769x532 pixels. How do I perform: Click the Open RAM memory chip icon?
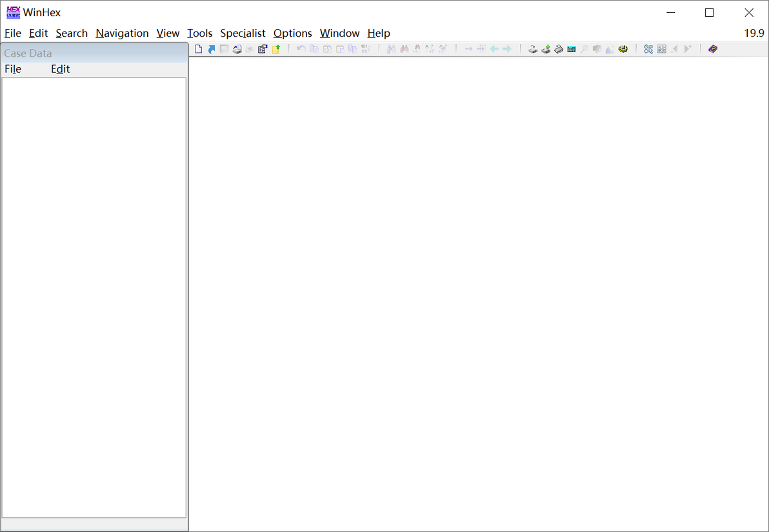tap(558, 49)
